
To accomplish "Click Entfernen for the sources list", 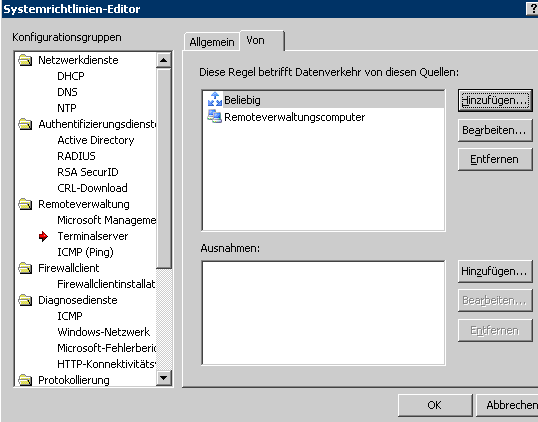I will coord(495,160).
